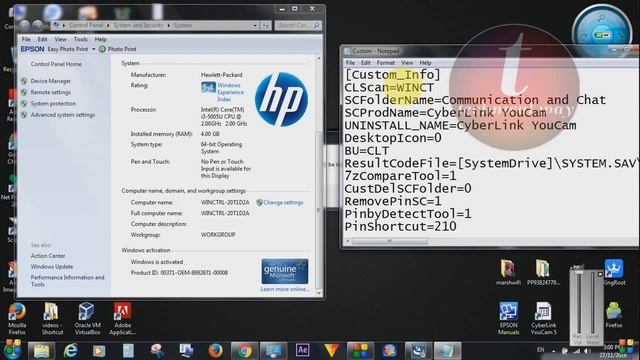Click the Notepad taskbar button

[447, 351]
